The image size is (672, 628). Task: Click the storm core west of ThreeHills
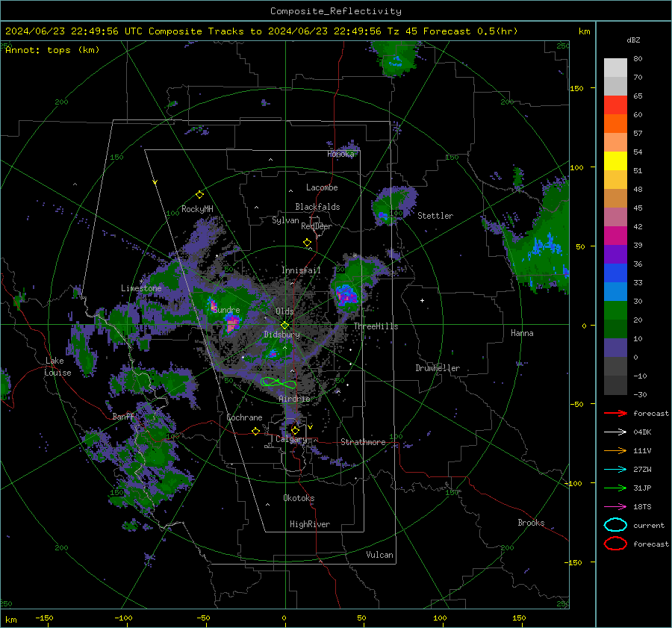pyautogui.click(x=346, y=296)
